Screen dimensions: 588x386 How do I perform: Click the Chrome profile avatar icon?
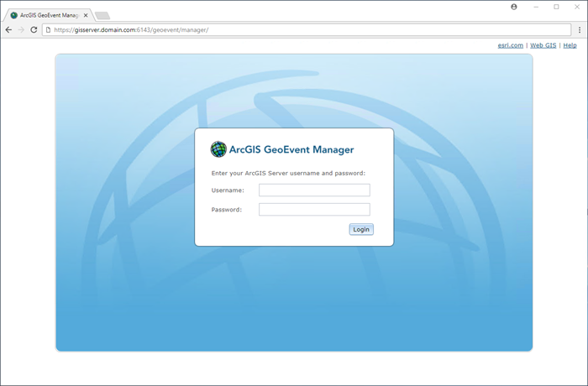pyautogui.click(x=513, y=7)
